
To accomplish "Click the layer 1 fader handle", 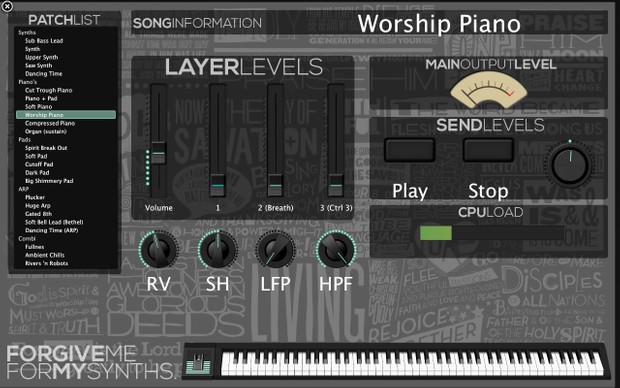I will tap(217, 185).
